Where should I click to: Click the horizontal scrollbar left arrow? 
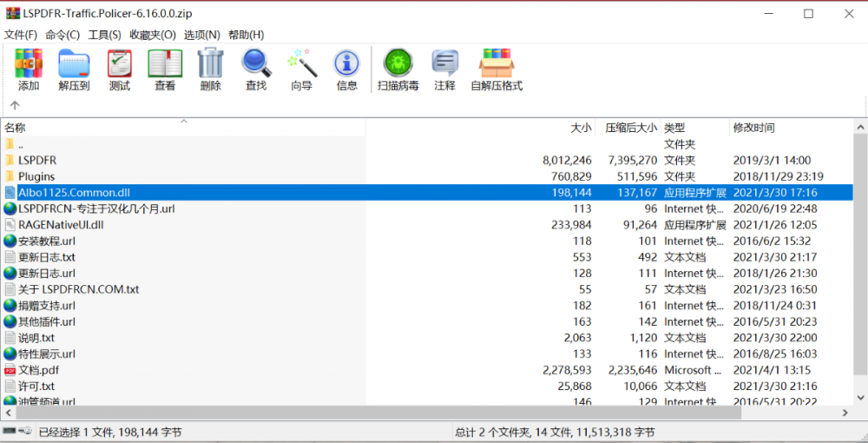pyautogui.click(x=8, y=413)
